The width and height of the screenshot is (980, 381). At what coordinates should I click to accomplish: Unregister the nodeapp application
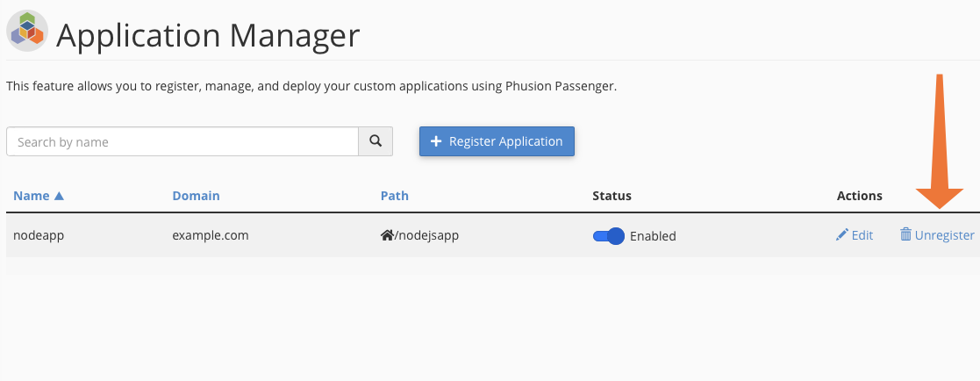tap(943, 235)
